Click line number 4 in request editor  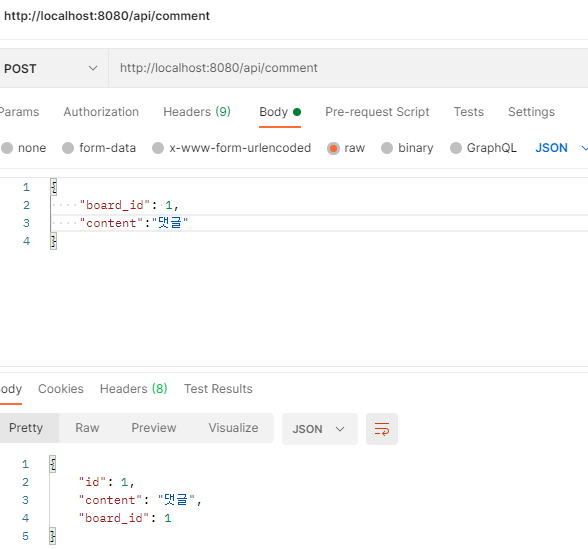[x=26, y=241]
